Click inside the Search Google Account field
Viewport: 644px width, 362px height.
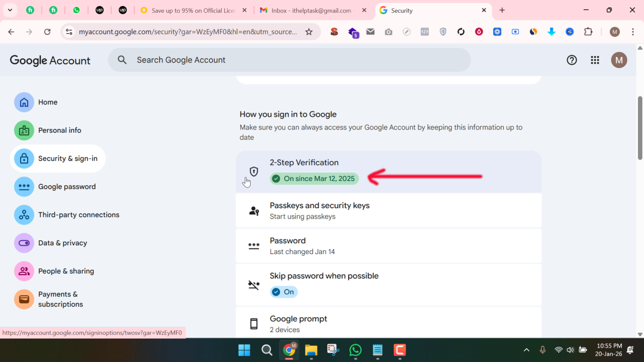pyautogui.click(x=276, y=60)
